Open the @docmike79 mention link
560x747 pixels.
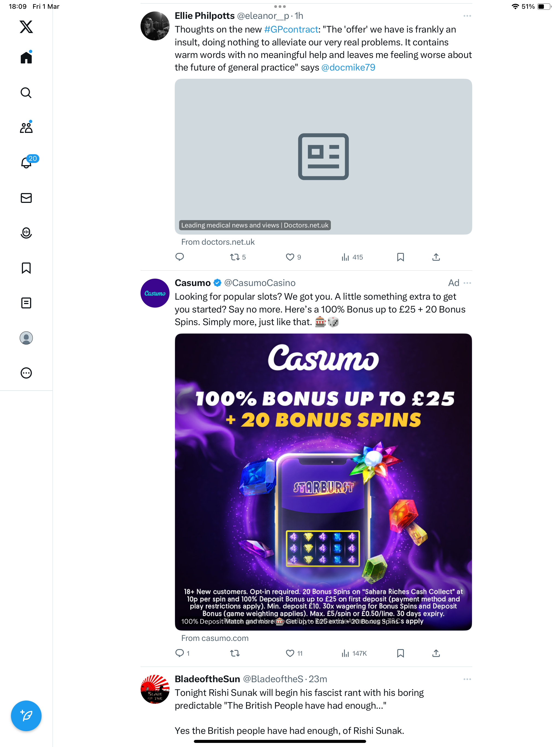point(348,68)
